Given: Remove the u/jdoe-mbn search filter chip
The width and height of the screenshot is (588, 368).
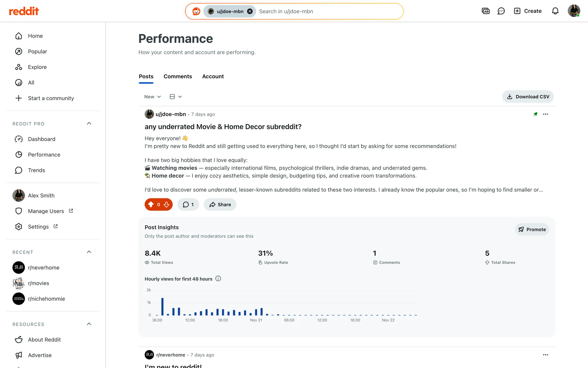Looking at the screenshot, I should pos(250,11).
